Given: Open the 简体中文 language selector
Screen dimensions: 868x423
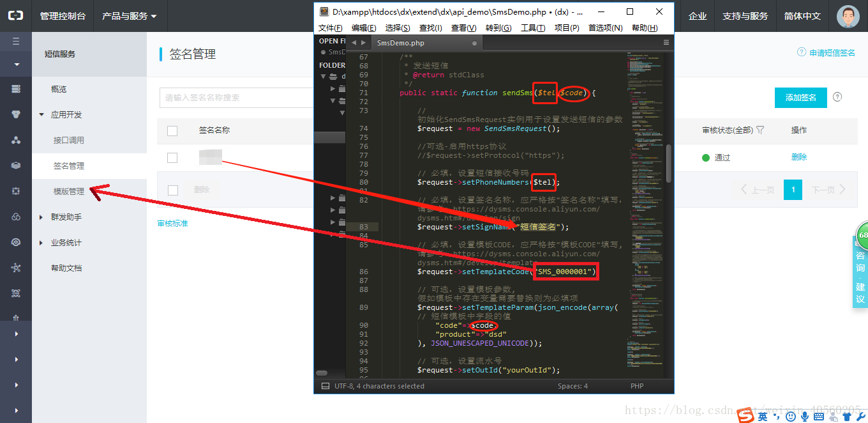Looking at the screenshot, I should point(802,16).
